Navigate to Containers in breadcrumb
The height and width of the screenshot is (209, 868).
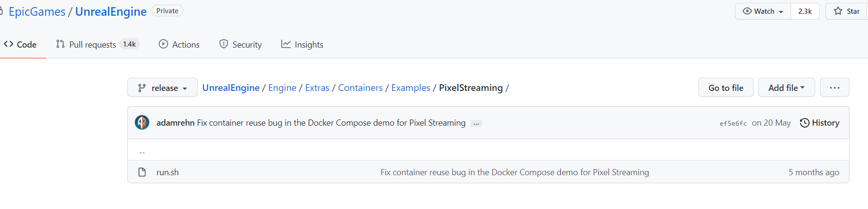pos(360,88)
